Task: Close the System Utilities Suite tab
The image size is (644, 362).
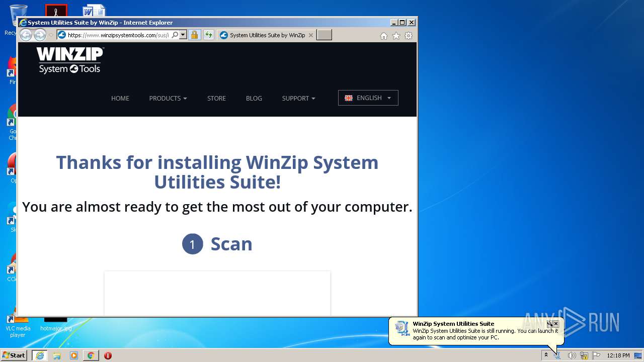Action: 311,35
